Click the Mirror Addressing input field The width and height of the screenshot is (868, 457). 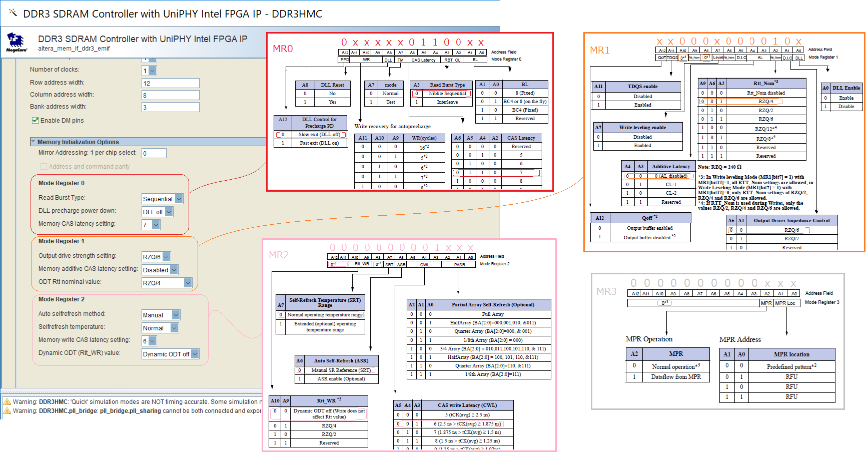pos(154,153)
